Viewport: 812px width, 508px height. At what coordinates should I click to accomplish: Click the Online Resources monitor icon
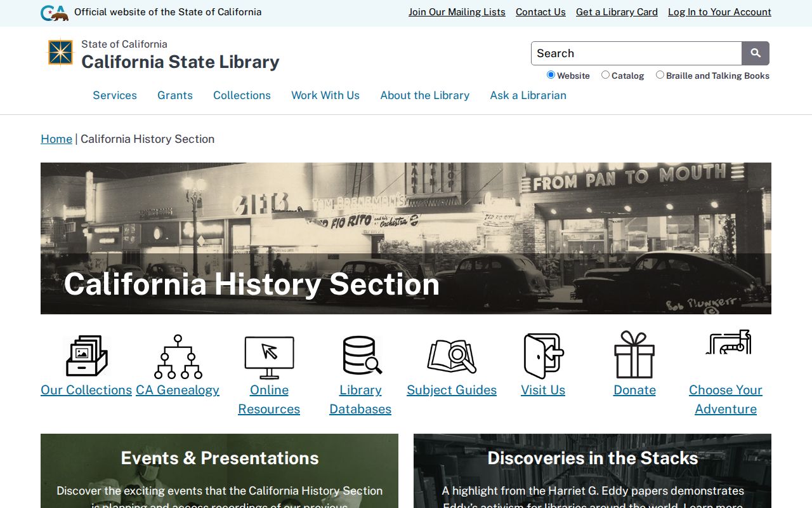pyautogui.click(x=269, y=357)
